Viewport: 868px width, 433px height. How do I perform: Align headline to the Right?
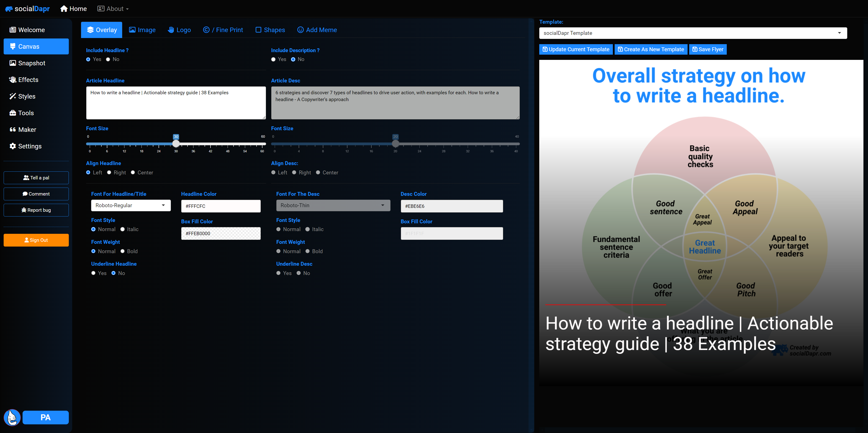click(x=109, y=172)
